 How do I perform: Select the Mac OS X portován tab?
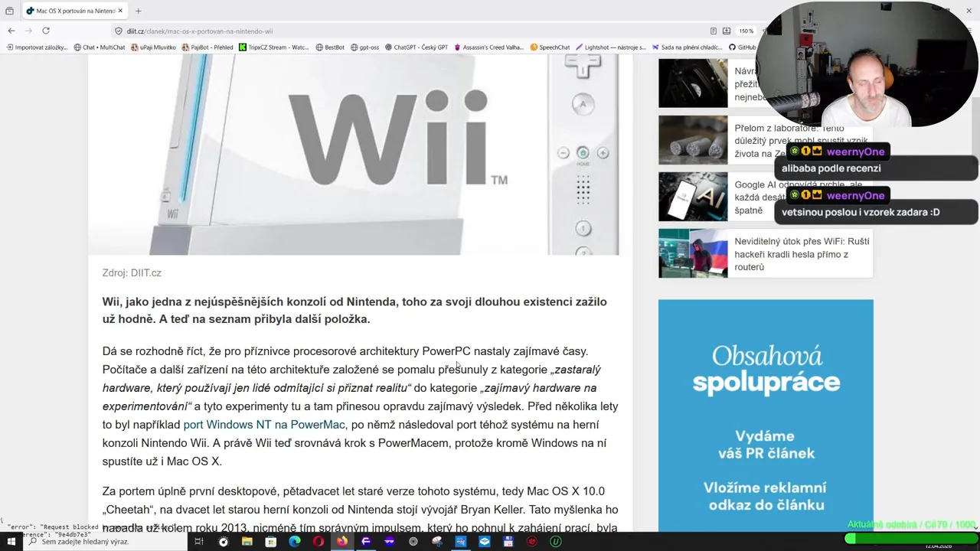click(x=74, y=11)
